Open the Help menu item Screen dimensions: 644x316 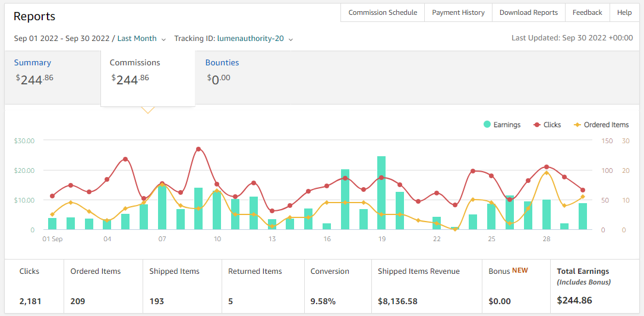(624, 12)
